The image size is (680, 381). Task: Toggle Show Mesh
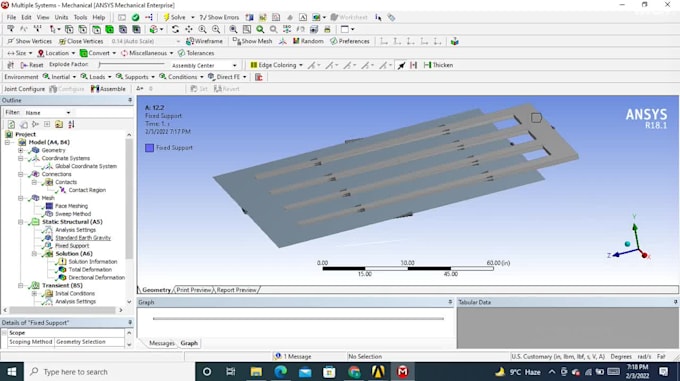(x=252, y=41)
